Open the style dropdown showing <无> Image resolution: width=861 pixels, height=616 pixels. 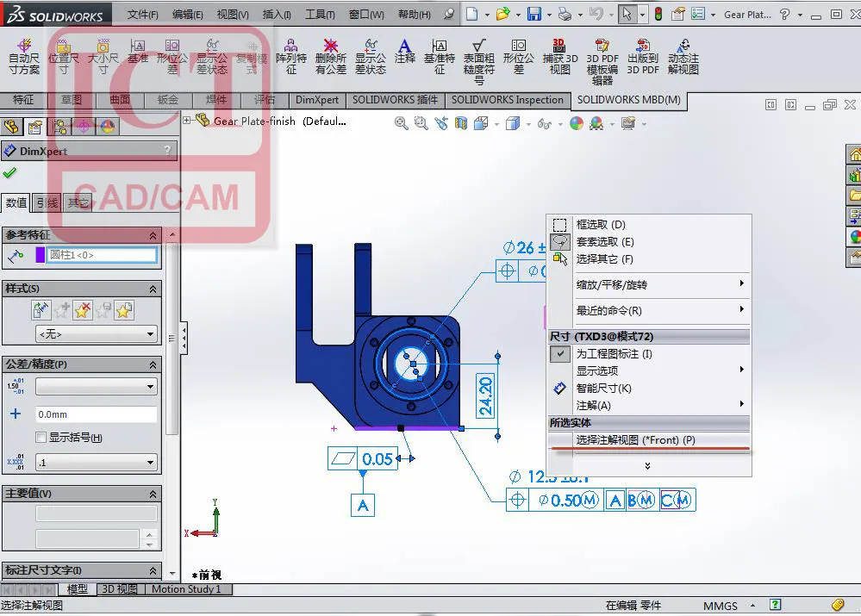click(96, 333)
